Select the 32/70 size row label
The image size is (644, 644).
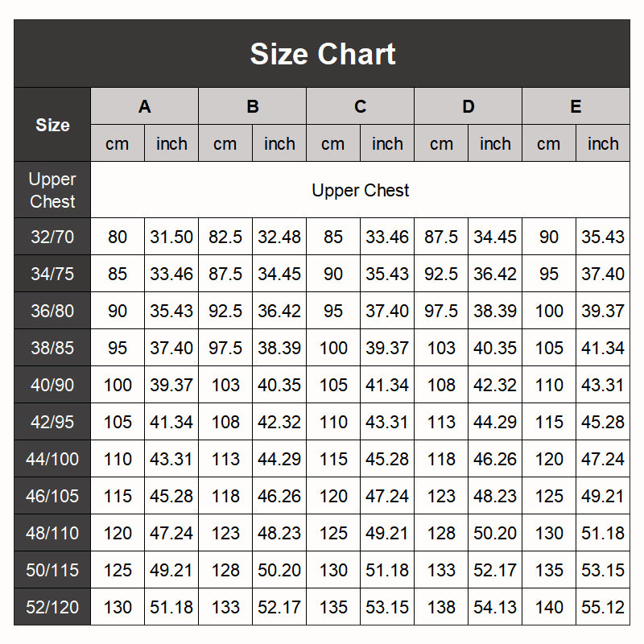[52, 237]
